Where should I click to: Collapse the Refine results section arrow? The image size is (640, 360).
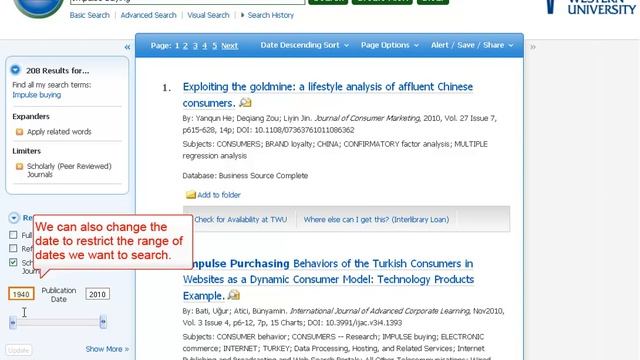point(13,218)
